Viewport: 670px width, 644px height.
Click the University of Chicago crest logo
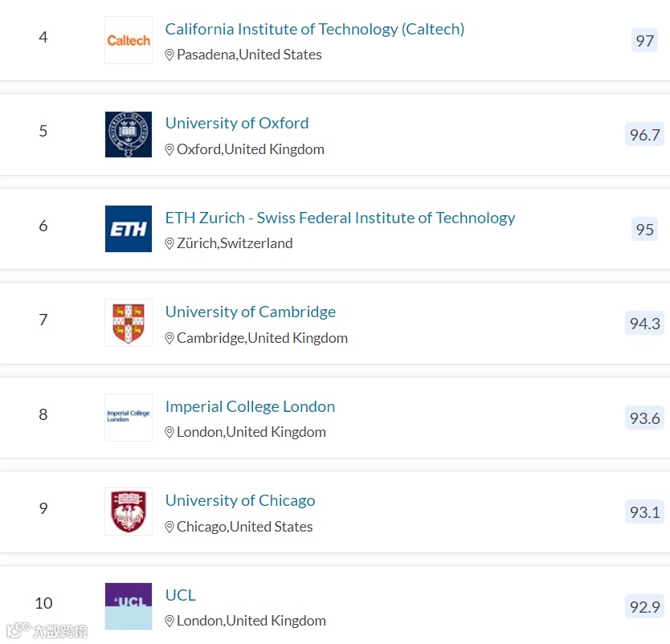129,512
